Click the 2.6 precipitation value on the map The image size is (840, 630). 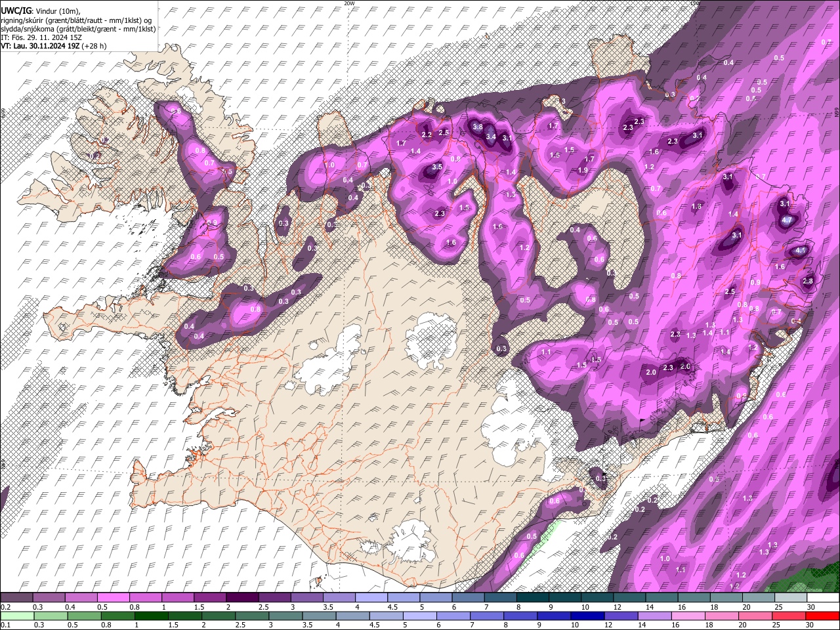point(685,366)
